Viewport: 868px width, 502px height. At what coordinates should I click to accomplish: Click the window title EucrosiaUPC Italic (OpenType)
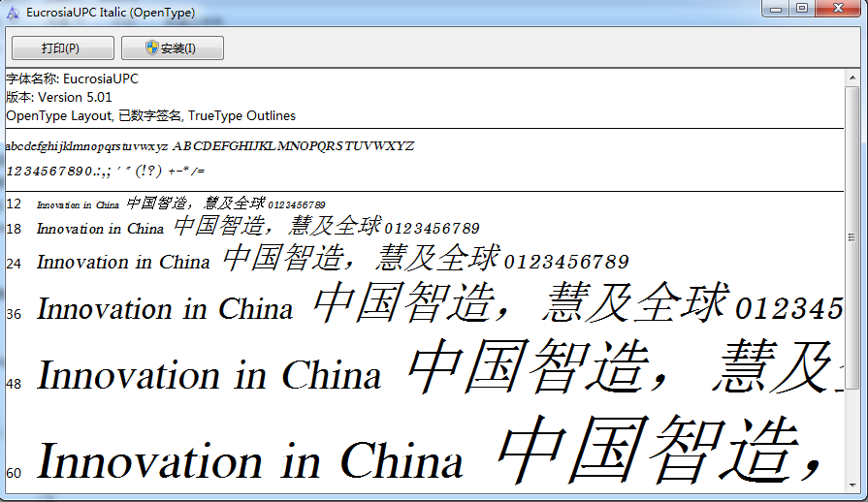click(111, 13)
